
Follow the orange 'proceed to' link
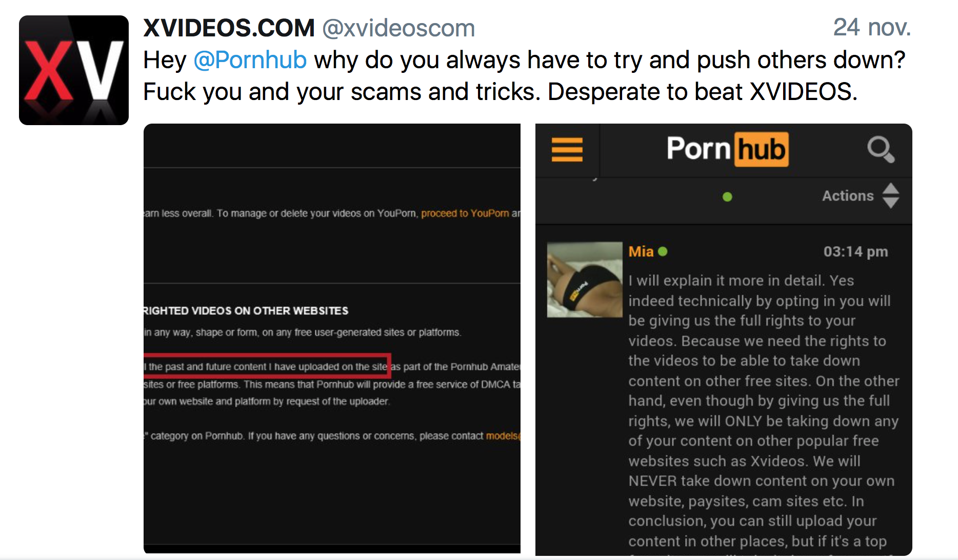coord(465,213)
